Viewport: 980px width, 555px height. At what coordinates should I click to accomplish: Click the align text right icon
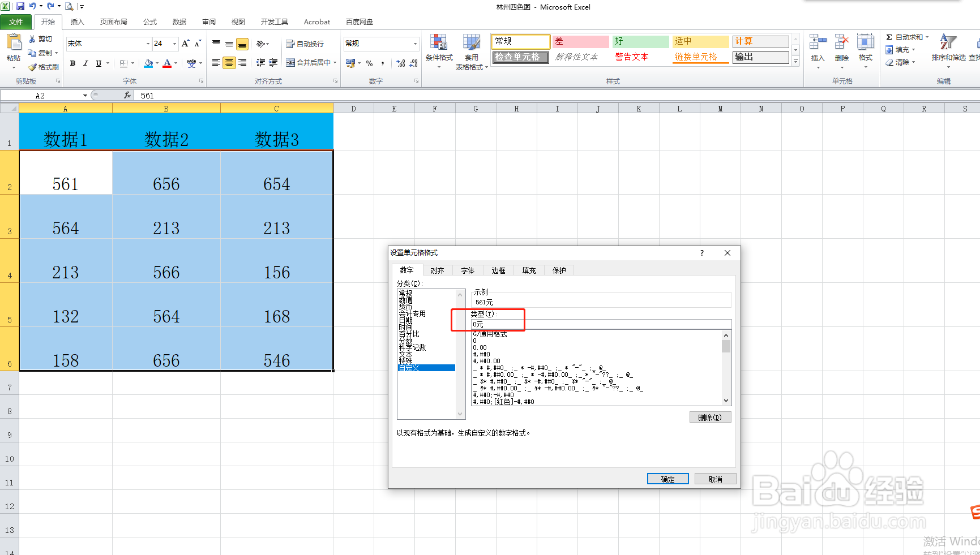(242, 63)
